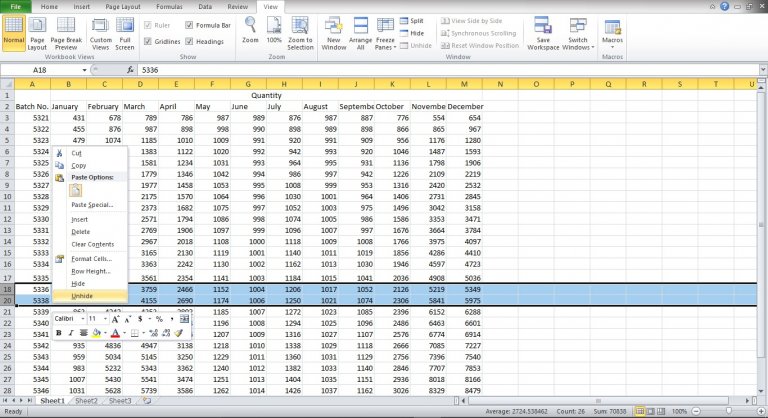Choose Unhide from the context menu
The image size is (768, 418).
click(x=90, y=296)
